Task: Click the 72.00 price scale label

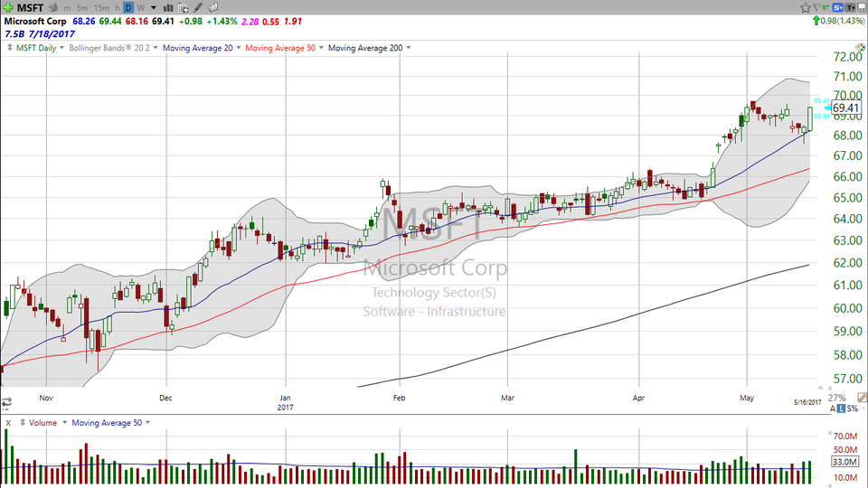Action: pyautogui.click(x=847, y=57)
